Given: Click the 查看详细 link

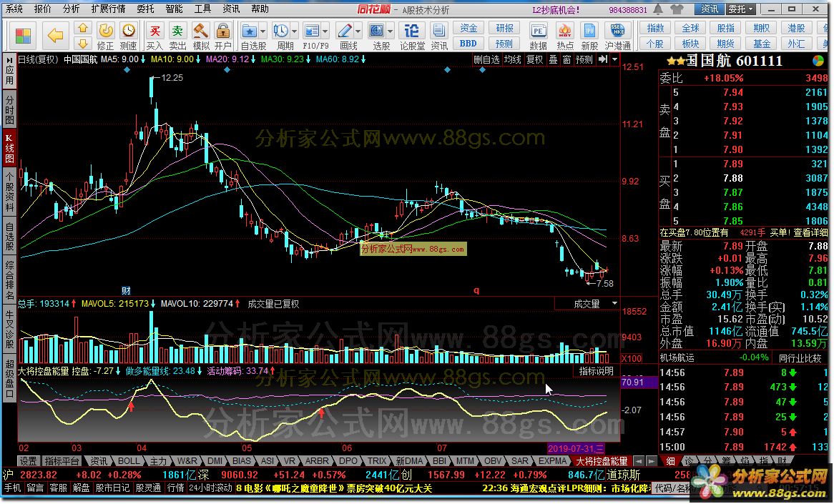Looking at the screenshot, I should click(x=810, y=232).
